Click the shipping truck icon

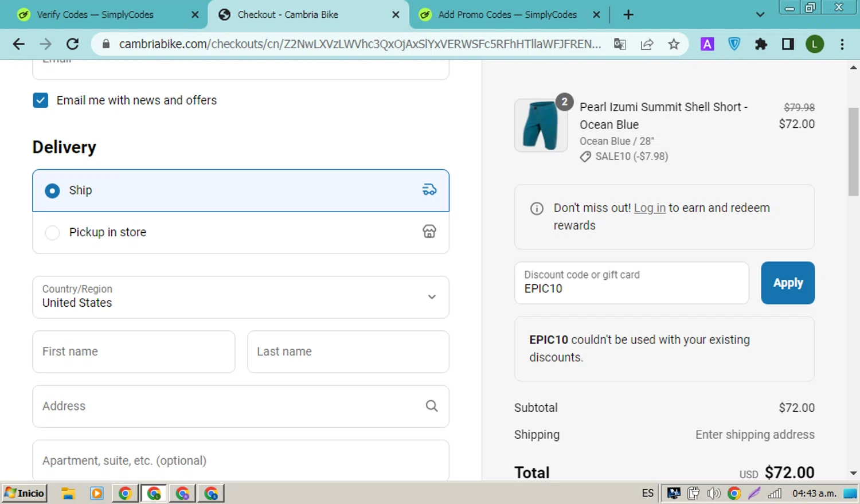(x=429, y=190)
